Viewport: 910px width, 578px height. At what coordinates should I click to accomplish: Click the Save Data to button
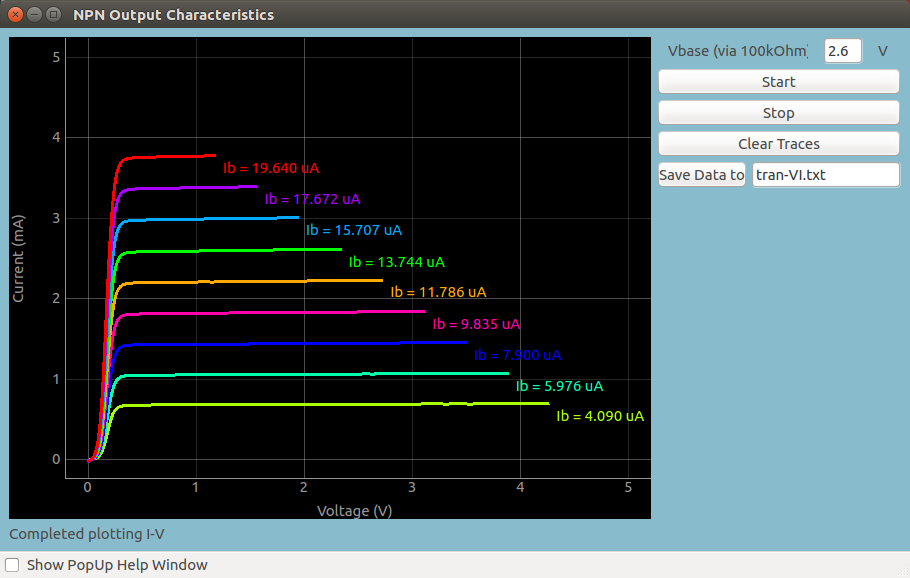(702, 175)
